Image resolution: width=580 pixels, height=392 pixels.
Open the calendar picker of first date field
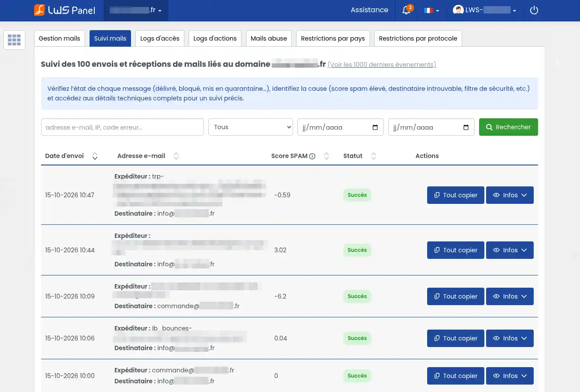click(x=375, y=127)
